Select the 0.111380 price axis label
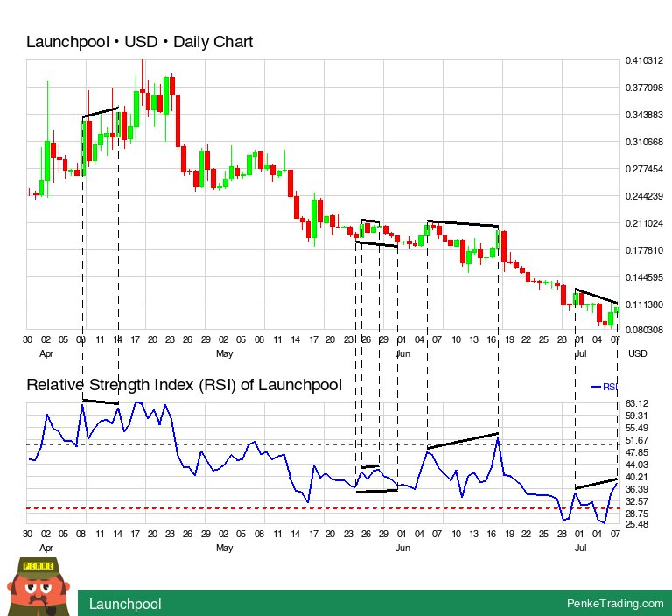The height and width of the screenshot is (616, 672). point(644,304)
